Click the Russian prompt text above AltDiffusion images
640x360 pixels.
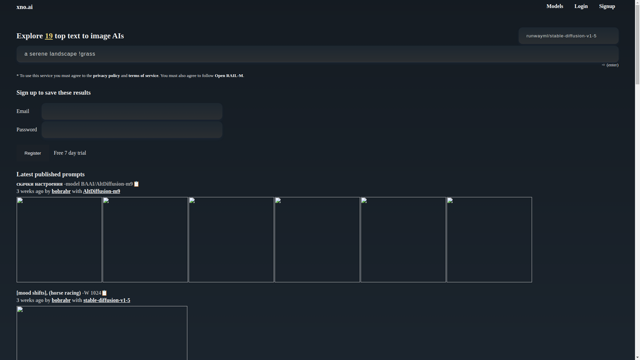tap(40, 184)
